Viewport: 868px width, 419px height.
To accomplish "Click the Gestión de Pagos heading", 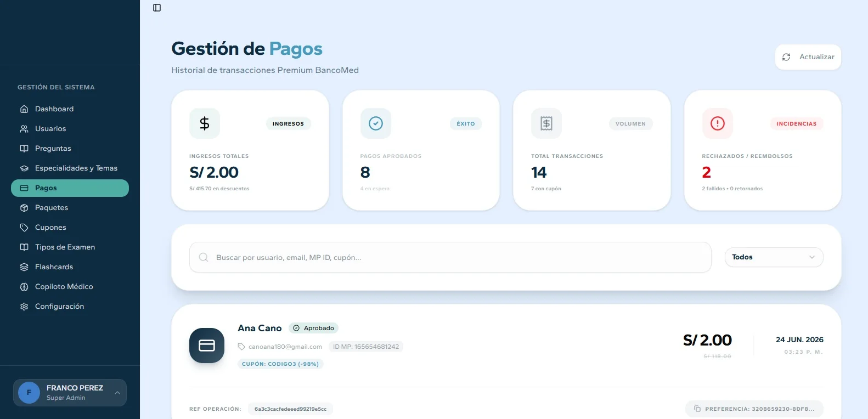I will tap(247, 49).
